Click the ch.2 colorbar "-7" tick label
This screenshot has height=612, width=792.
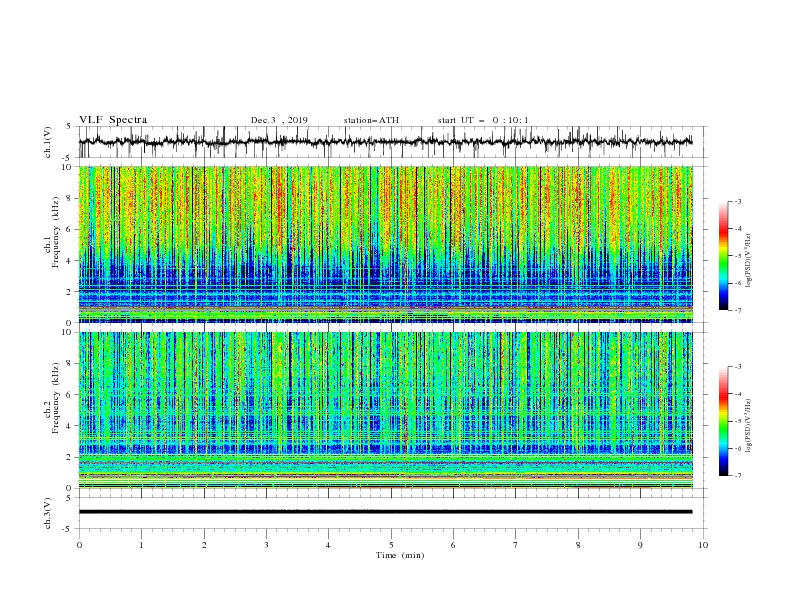[x=738, y=476]
